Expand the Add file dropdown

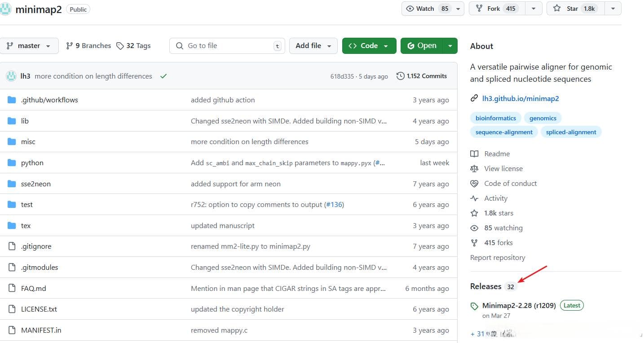pyautogui.click(x=313, y=46)
